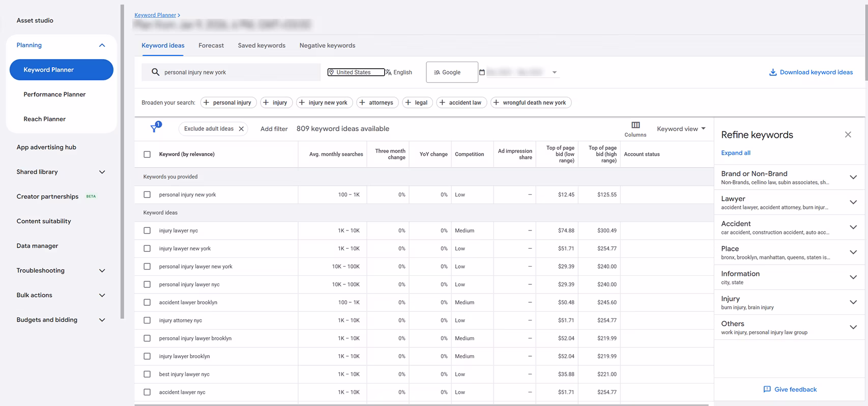Open Reach Planner
868x406 pixels.
44,119
